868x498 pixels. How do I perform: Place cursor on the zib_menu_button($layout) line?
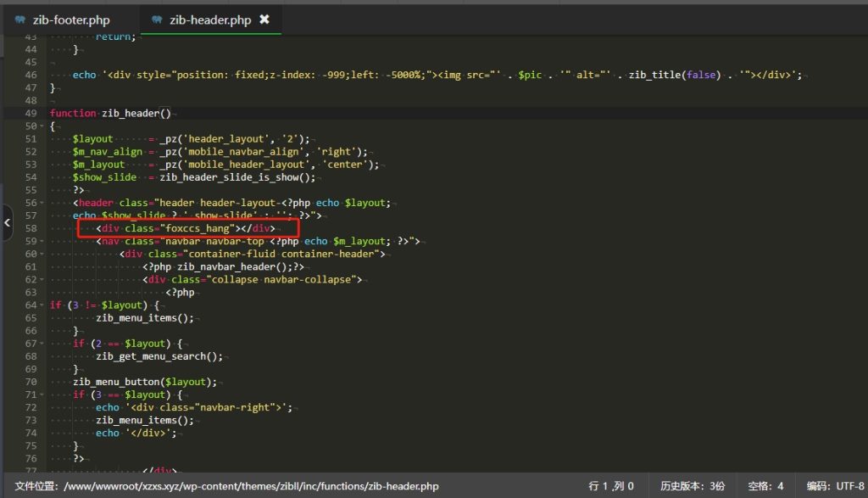pyautogui.click(x=144, y=382)
